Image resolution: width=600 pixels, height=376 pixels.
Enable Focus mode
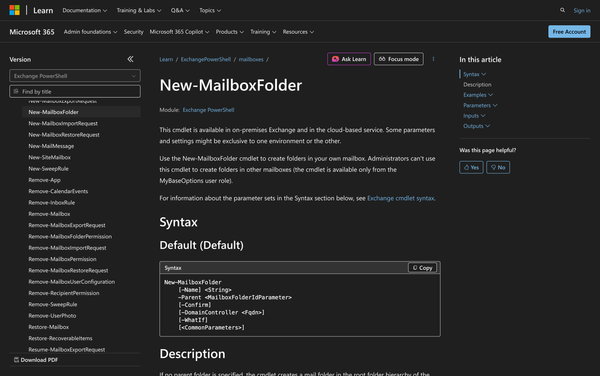pos(399,59)
